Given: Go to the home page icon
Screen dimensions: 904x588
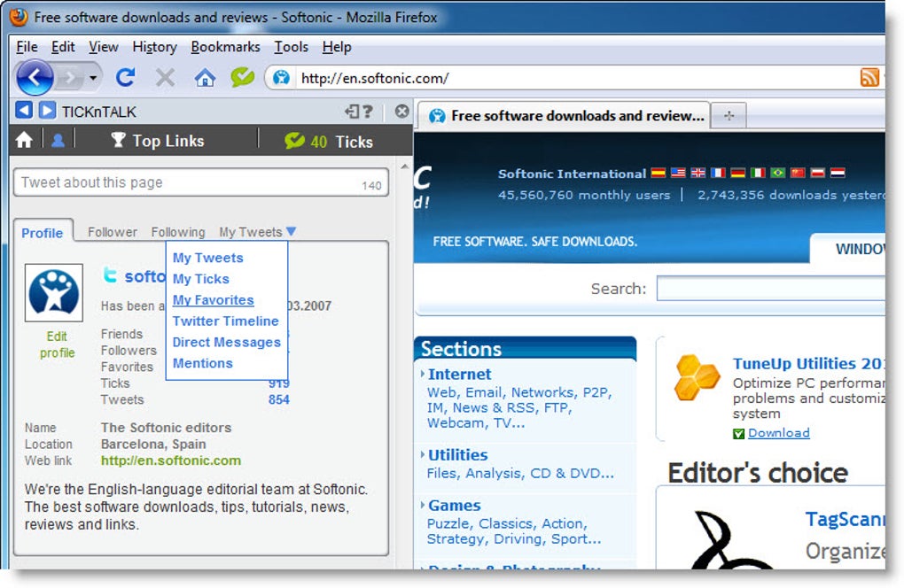Looking at the screenshot, I should [204, 77].
